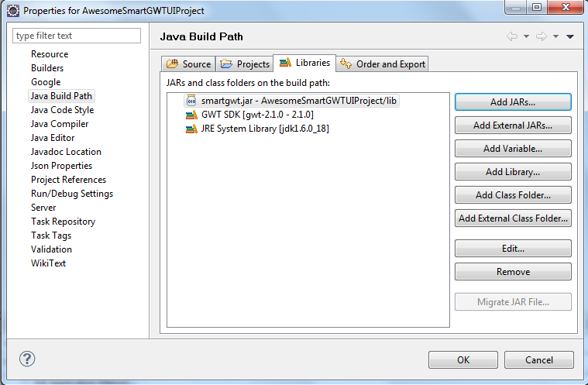Select the Libraries tab
588x385 pixels.
pyautogui.click(x=304, y=63)
